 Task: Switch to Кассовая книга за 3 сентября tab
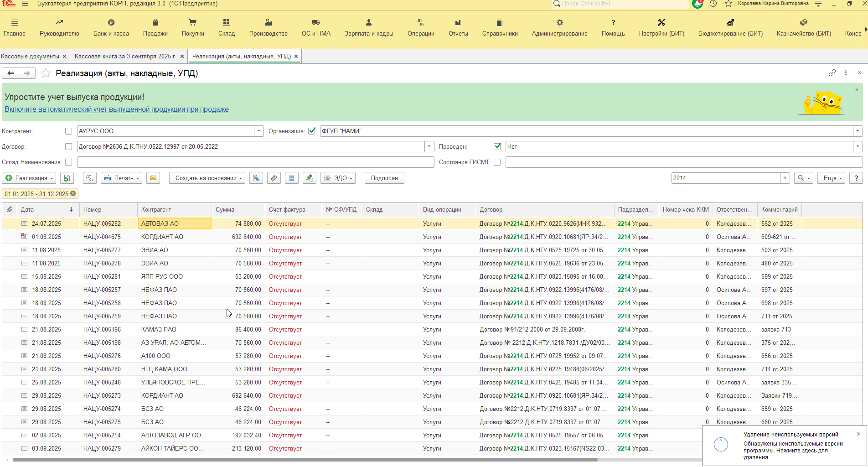[125, 57]
